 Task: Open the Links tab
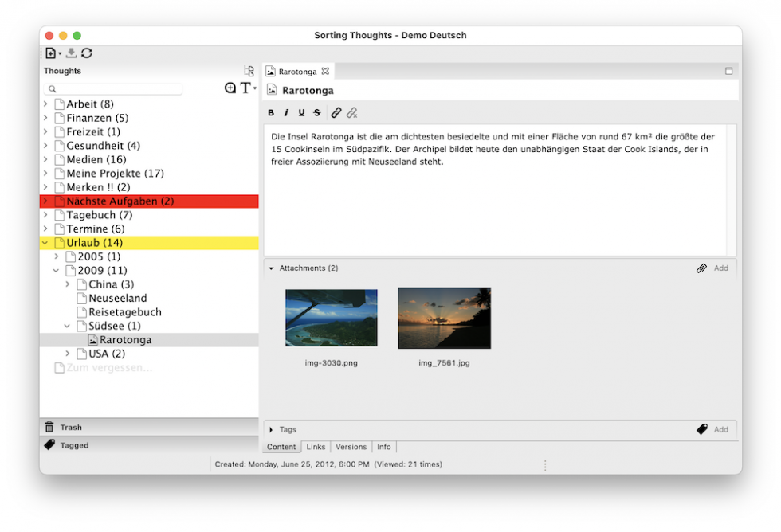point(316,448)
